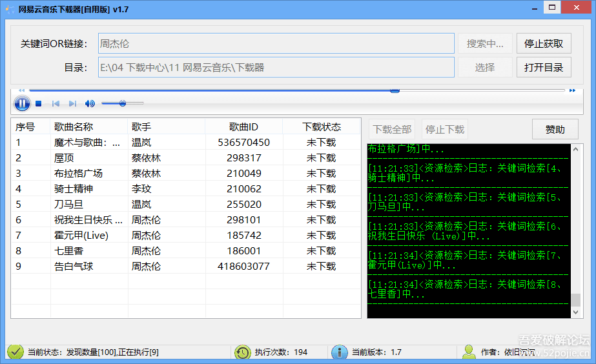Click the rewind arrows left of seek bar
This screenshot has height=364, width=596.
(22, 90)
